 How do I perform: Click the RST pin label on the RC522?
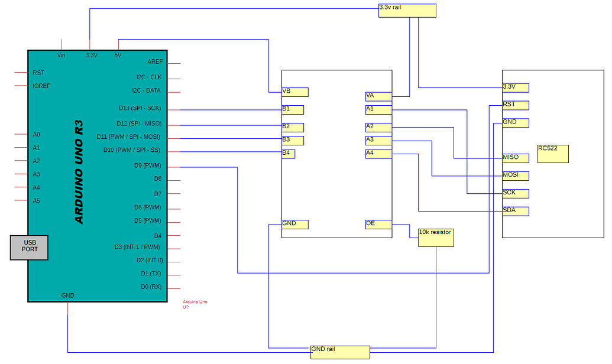coord(514,105)
